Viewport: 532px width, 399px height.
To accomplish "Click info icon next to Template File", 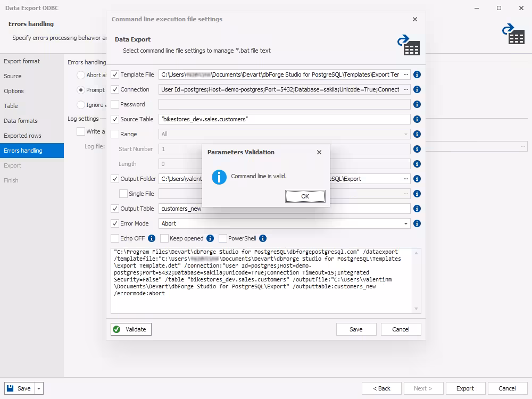I will [417, 74].
